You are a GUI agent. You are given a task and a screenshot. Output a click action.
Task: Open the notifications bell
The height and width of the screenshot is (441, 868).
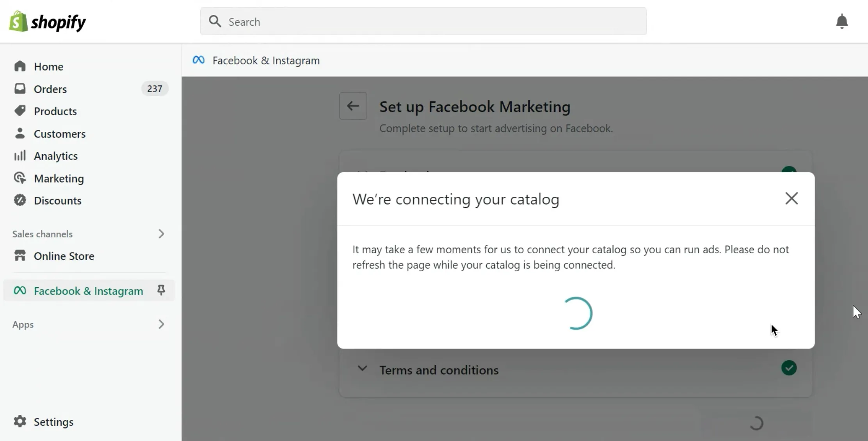842,21
